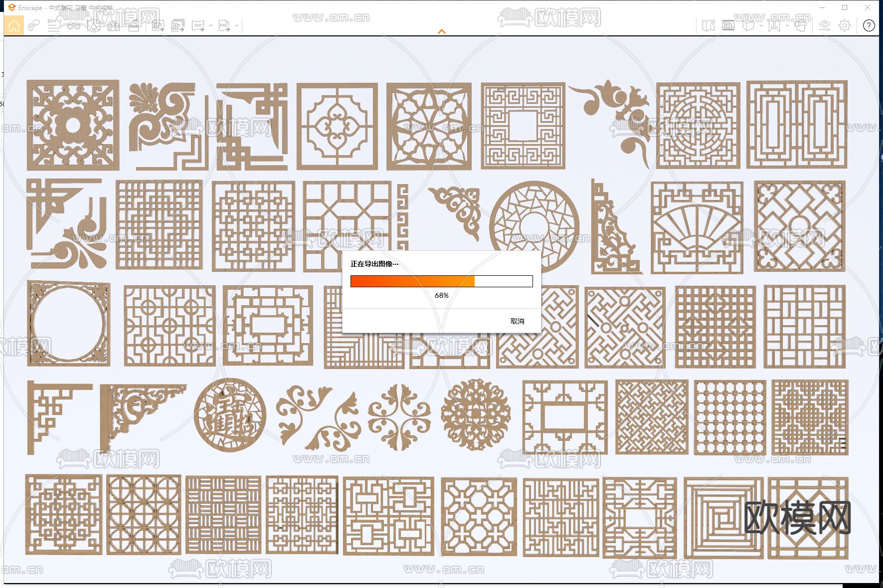Expand the toolbar using the orange chevron

(x=441, y=31)
